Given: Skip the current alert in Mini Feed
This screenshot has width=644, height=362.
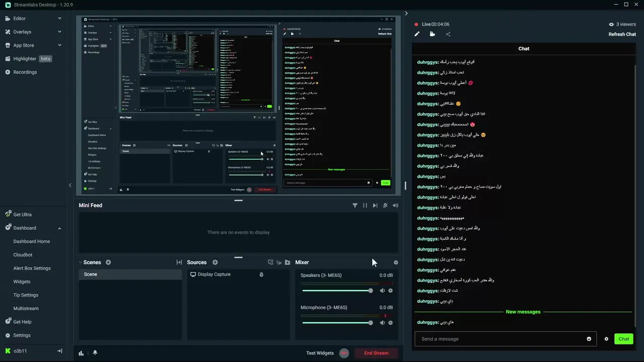Looking at the screenshot, I should click(375, 205).
